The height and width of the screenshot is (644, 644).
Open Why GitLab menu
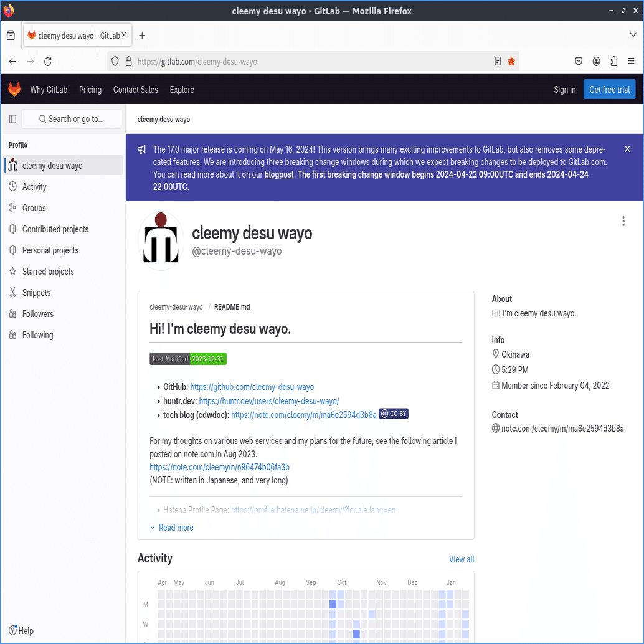[49, 90]
